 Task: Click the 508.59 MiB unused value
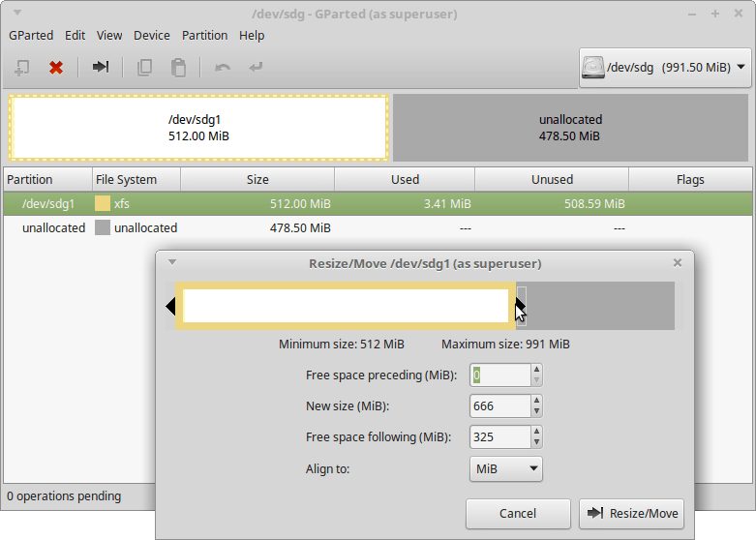(x=594, y=203)
